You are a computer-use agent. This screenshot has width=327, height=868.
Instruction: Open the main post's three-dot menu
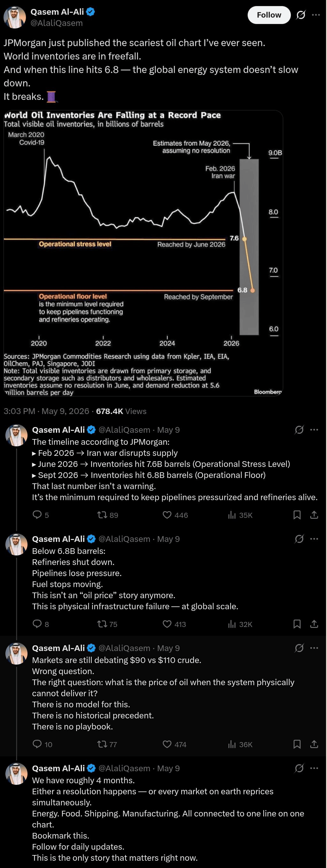tap(316, 15)
